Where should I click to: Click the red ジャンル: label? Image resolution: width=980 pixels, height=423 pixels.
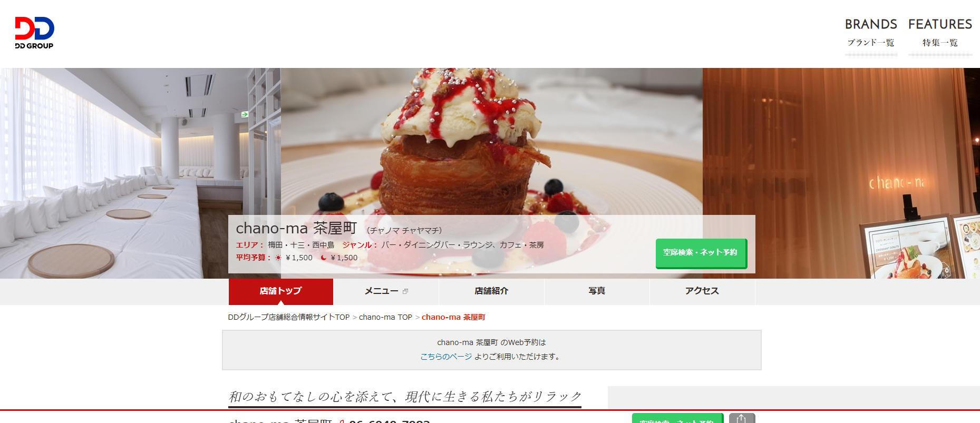coord(360,245)
